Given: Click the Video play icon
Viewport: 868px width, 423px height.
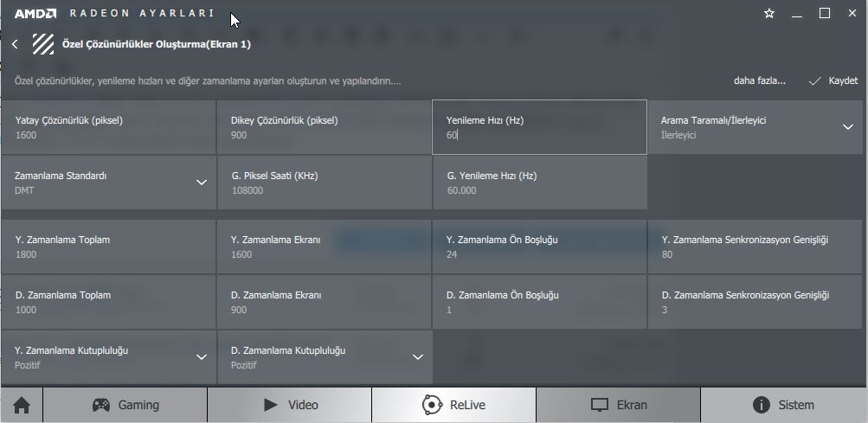Looking at the screenshot, I should coord(271,405).
